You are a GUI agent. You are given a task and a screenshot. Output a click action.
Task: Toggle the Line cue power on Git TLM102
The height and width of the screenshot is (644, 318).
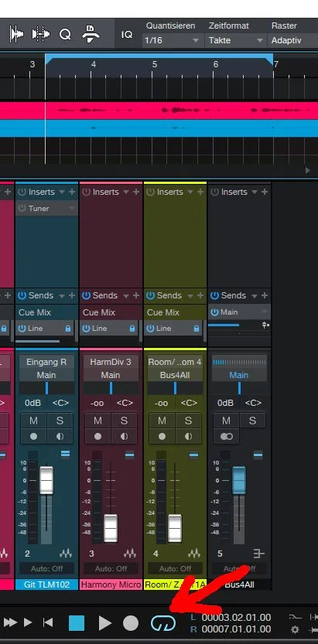pyautogui.click(x=22, y=329)
